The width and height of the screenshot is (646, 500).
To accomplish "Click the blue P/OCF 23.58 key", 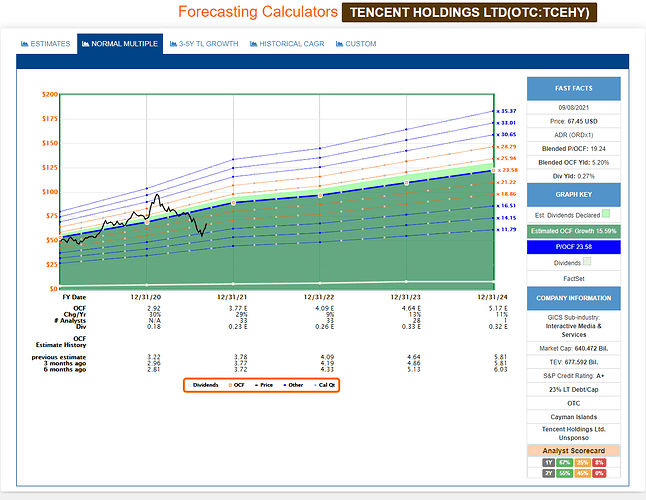I will [573, 247].
